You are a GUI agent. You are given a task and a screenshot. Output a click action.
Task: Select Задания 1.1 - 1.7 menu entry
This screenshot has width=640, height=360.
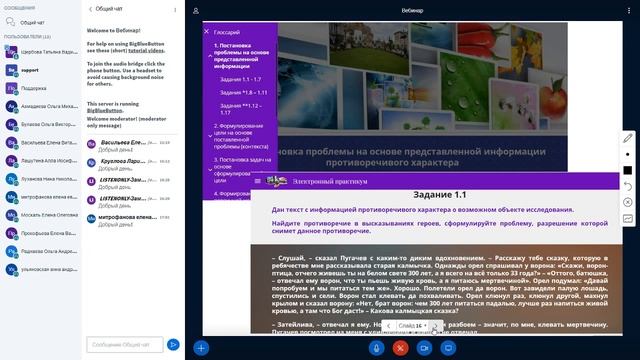pos(240,80)
